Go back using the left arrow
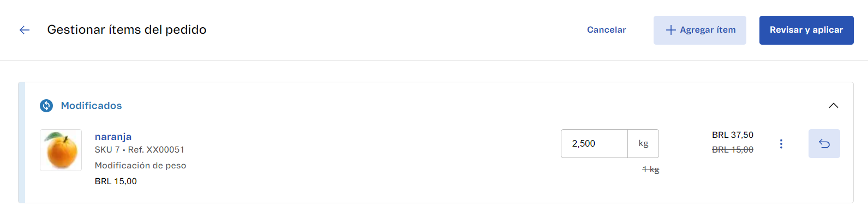The image size is (868, 218). point(25,30)
